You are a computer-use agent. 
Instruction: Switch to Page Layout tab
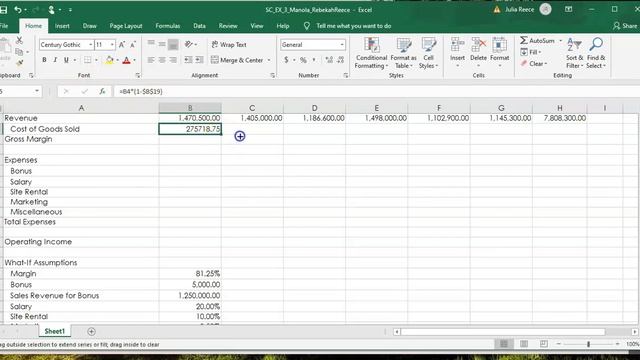point(126,26)
